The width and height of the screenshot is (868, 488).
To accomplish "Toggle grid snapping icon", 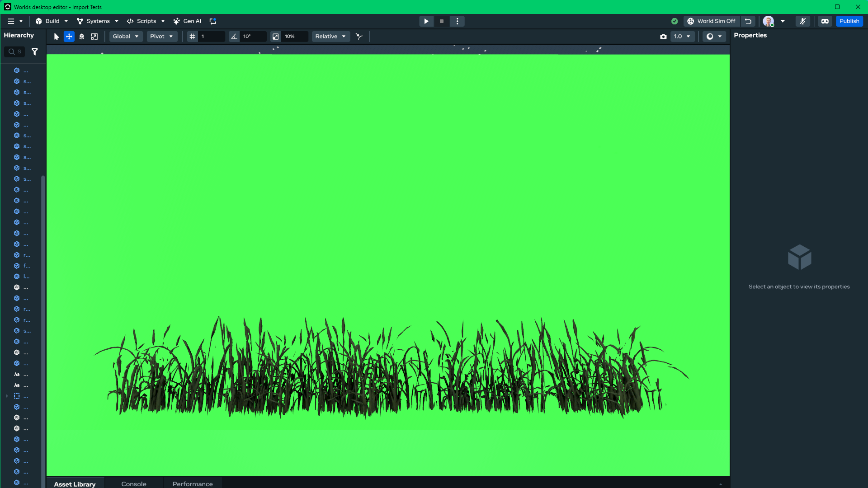I will pyautogui.click(x=193, y=37).
